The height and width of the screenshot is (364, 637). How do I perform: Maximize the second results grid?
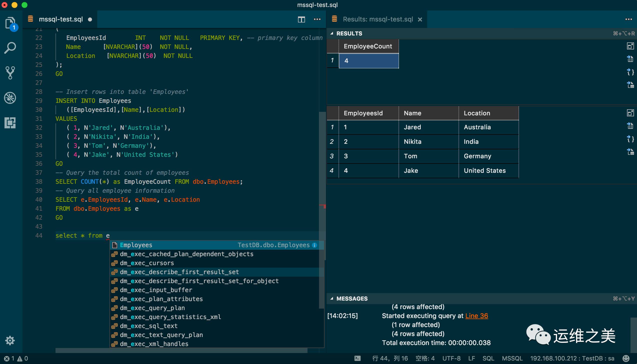(x=630, y=113)
